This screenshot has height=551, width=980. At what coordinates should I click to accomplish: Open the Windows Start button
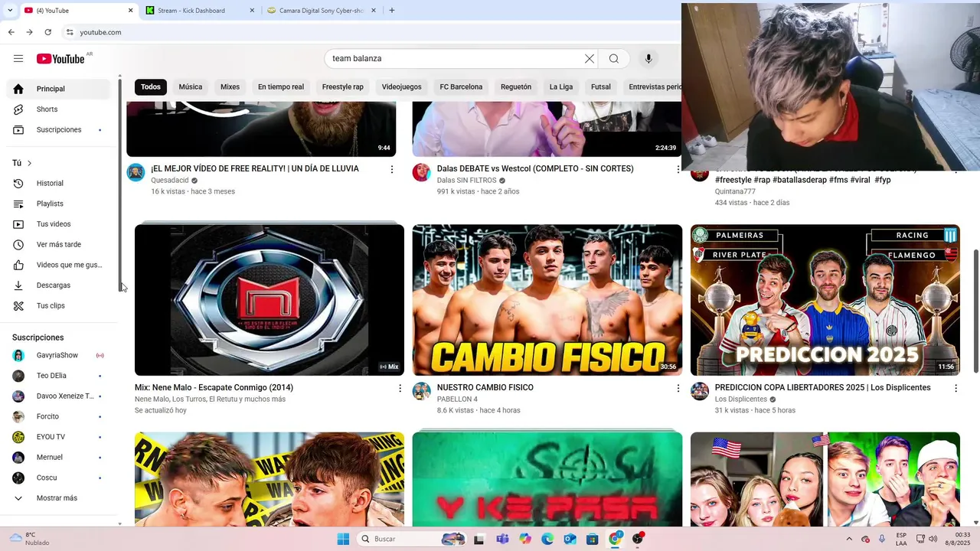coord(342,539)
